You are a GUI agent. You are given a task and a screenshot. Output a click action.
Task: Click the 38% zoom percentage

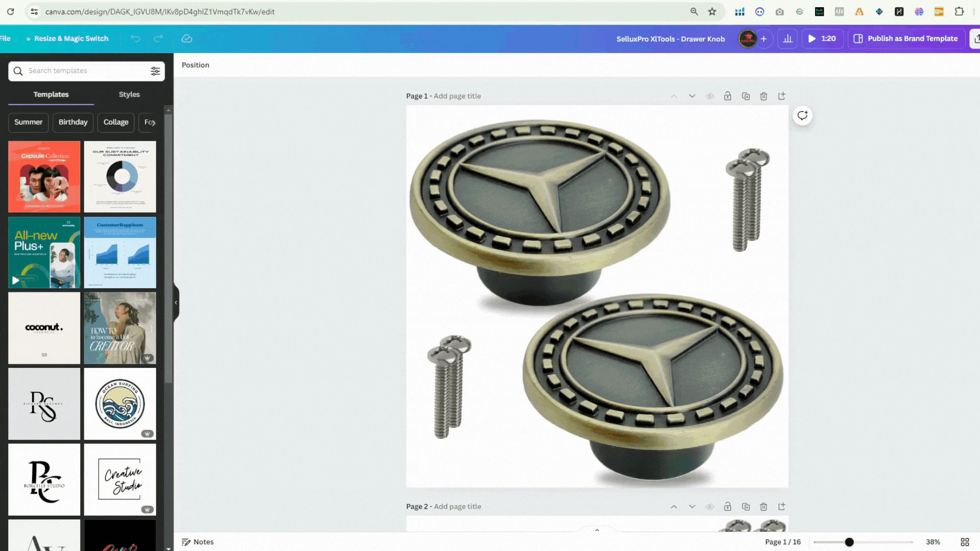[x=933, y=542]
